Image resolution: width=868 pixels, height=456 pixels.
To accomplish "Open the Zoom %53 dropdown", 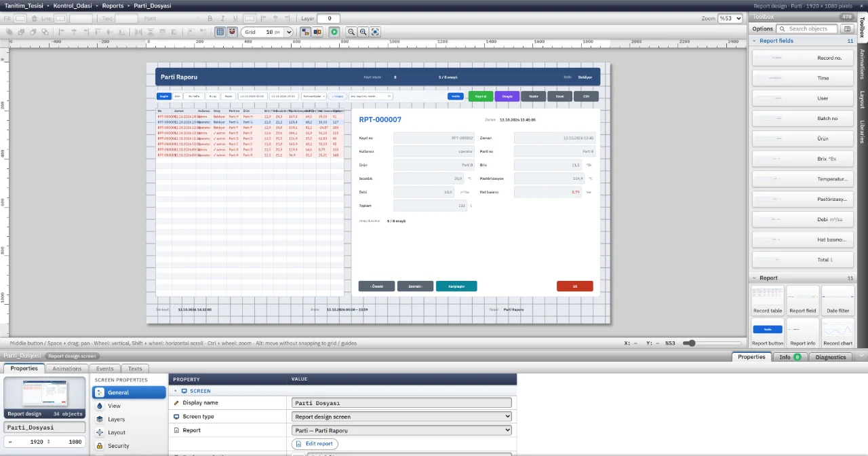I will [730, 18].
